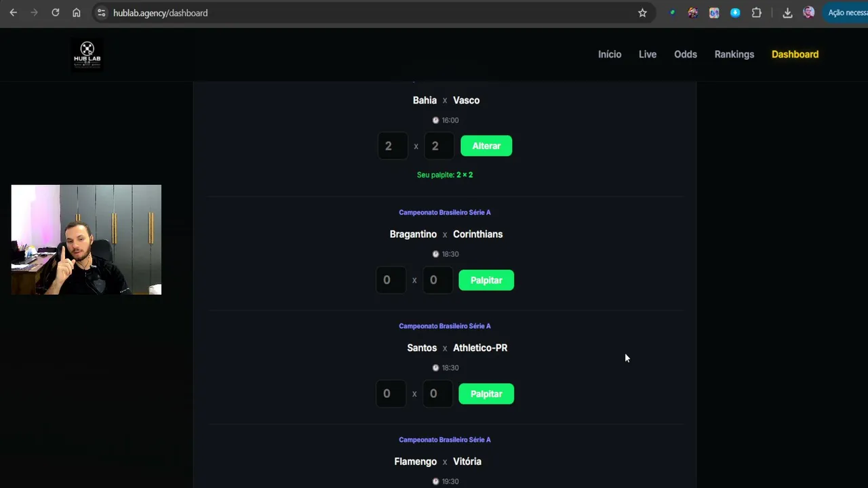Click Corinthians away score field
Viewport: 868px width, 488px height.
tap(437, 280)
